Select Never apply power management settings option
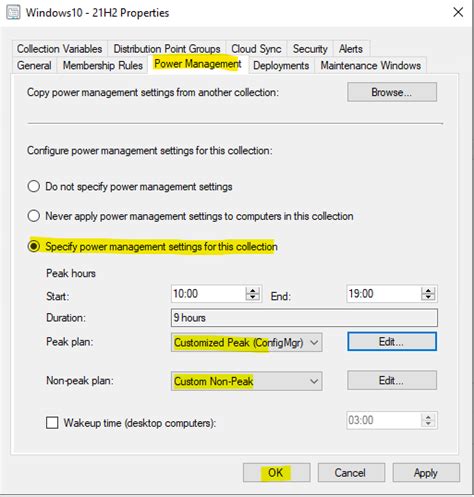The image size is (474, 497). point(34,216)
